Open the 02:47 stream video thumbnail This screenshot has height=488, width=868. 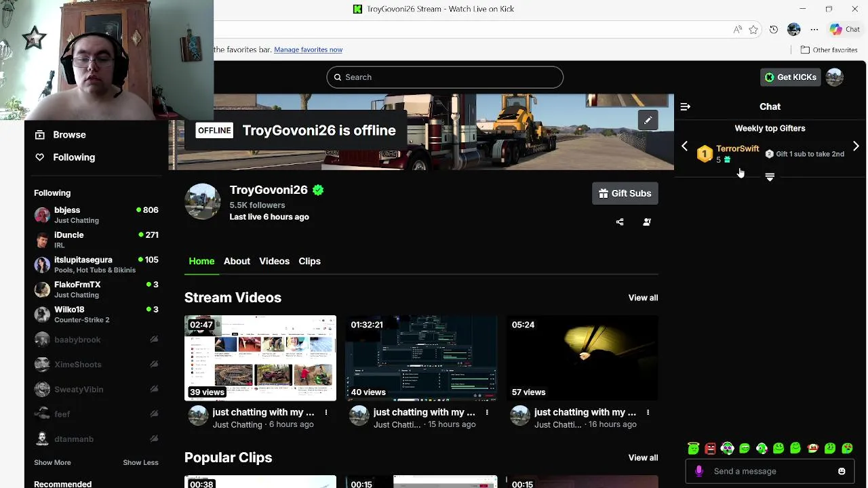click(260, 358)
